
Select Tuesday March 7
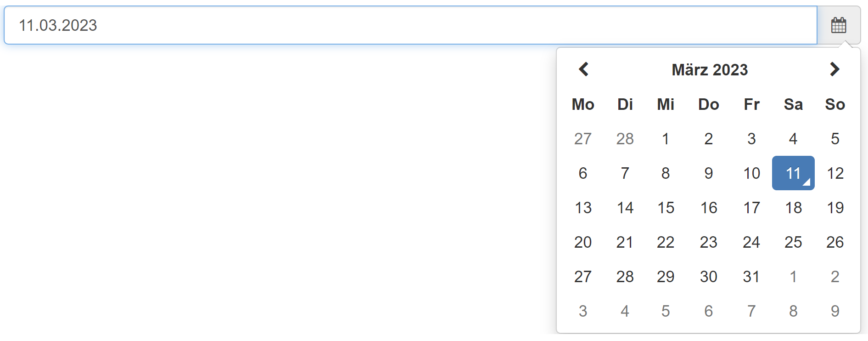(625, 173)
